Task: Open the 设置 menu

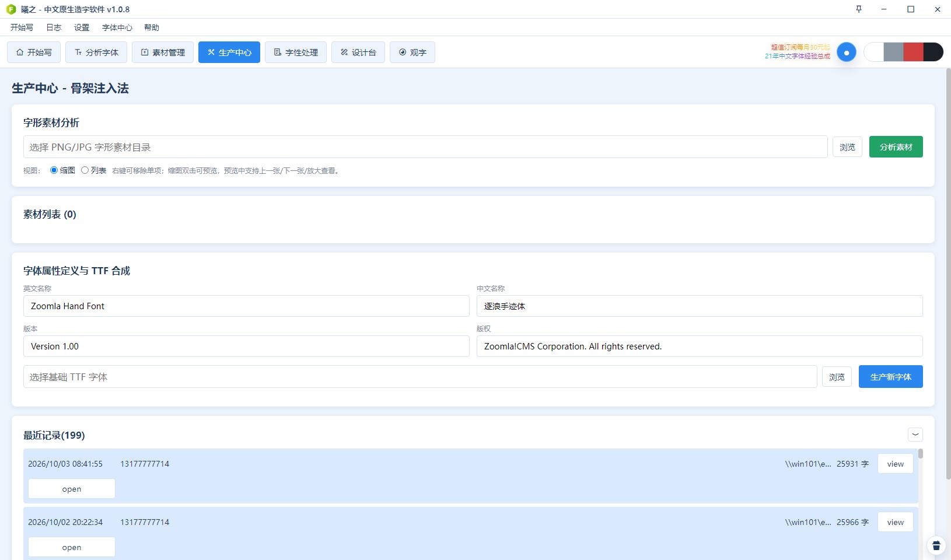Action: click(x=82, y=27)
